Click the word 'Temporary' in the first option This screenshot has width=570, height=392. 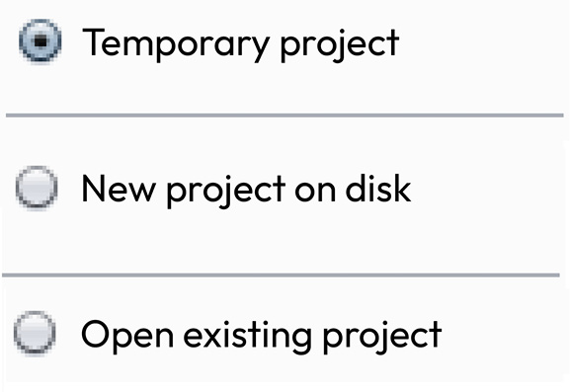(x=176, y=44)
